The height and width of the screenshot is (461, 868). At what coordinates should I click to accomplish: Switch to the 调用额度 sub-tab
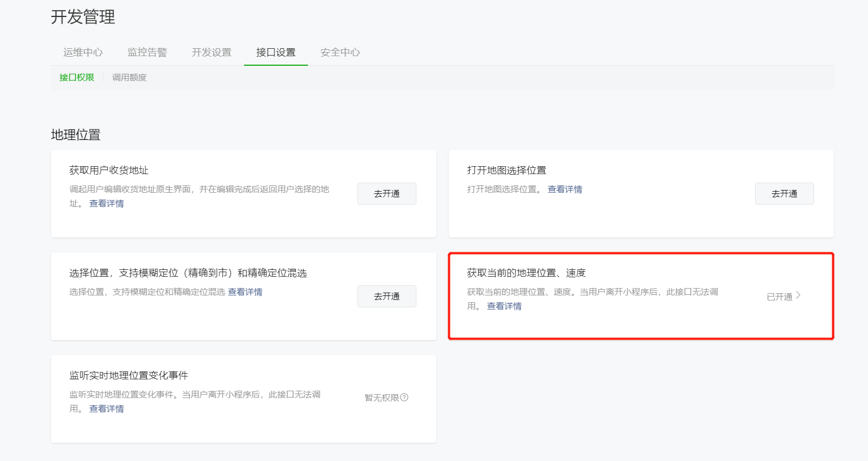coord(129,78)
